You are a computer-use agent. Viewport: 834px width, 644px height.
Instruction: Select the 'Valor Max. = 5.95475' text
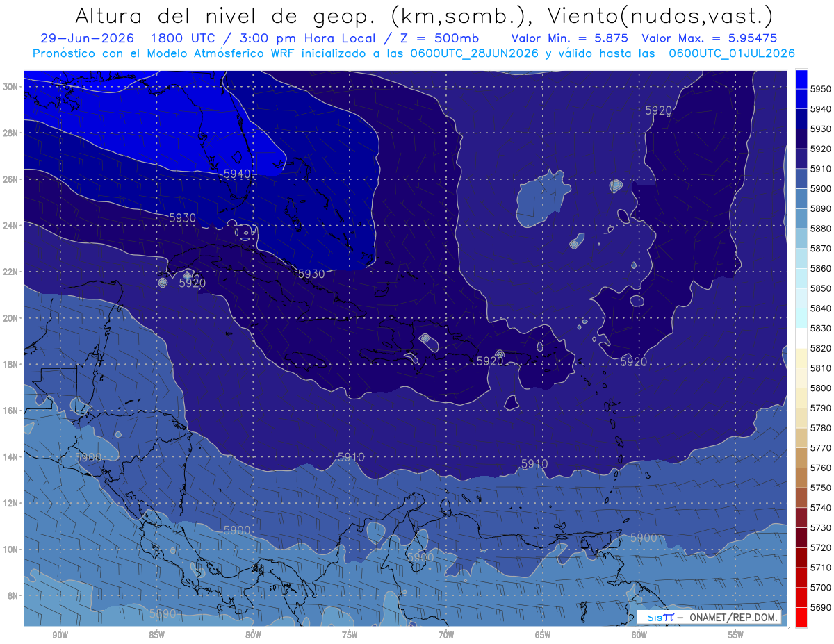[710, 38]
